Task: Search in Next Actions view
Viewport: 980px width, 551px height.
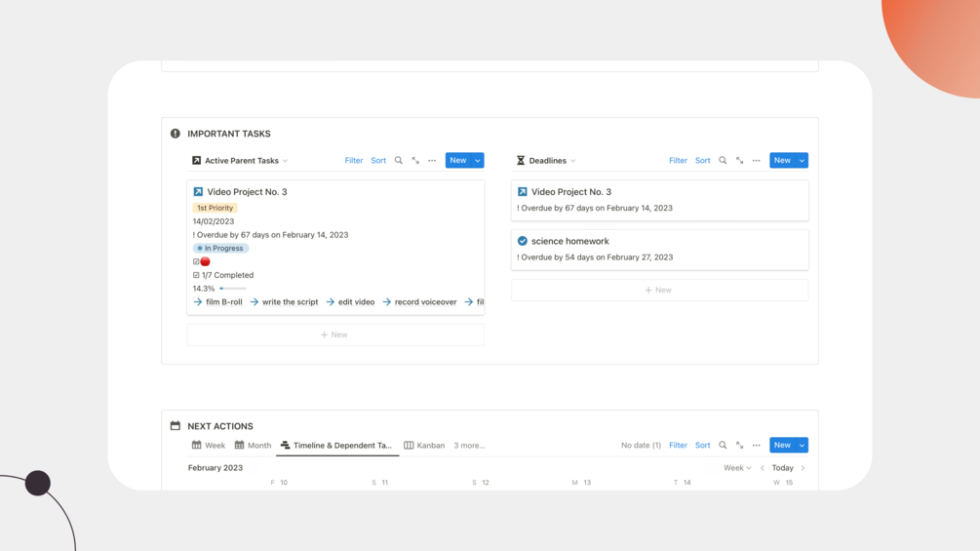Action: 723,446
